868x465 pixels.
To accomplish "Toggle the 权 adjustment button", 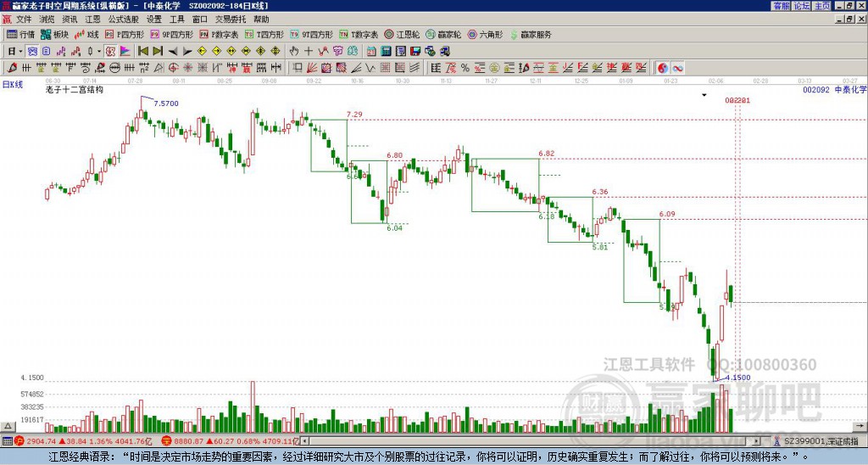I will pyautogui.click(x=110, y=52).
